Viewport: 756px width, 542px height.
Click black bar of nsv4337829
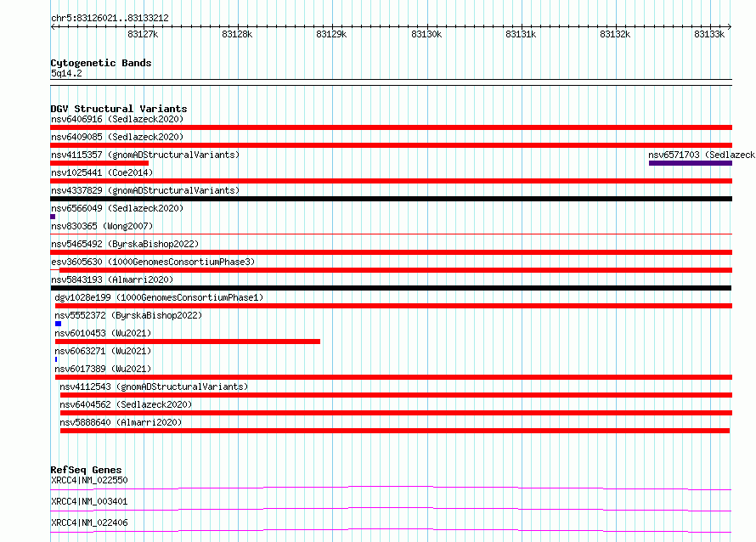coord(391,199)
